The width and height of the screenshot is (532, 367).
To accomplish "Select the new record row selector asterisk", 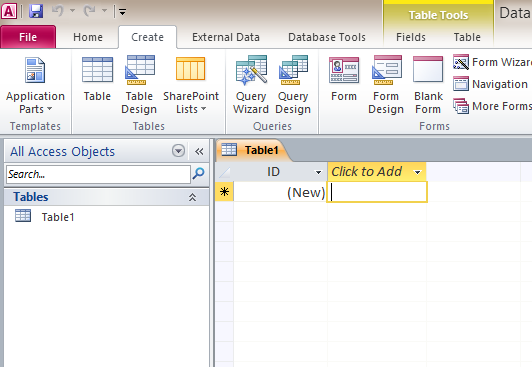I will pos(224,192).
